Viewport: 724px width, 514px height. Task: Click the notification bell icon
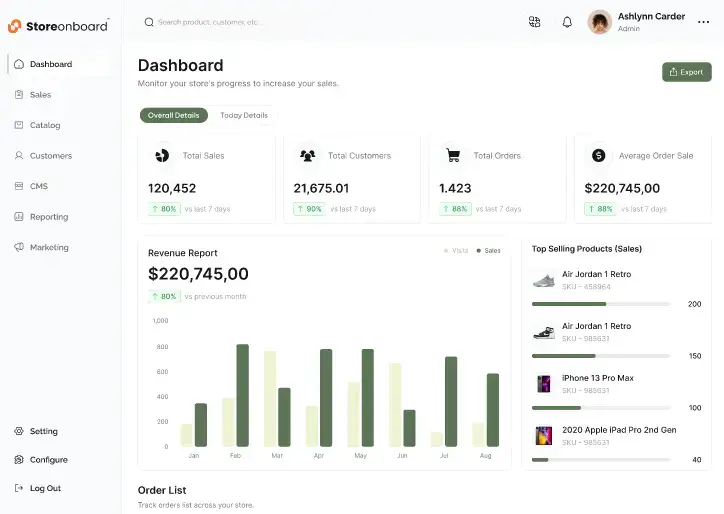click(567, 22)
